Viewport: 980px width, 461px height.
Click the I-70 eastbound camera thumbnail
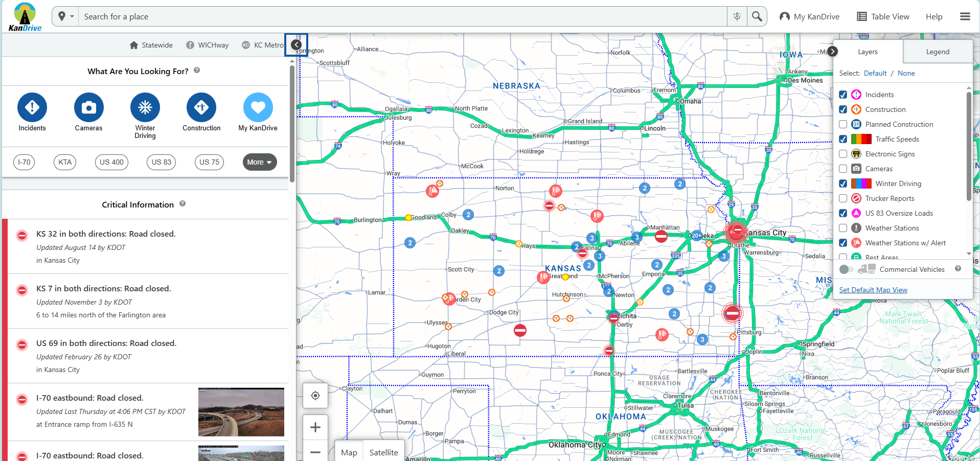pos(241,412)
